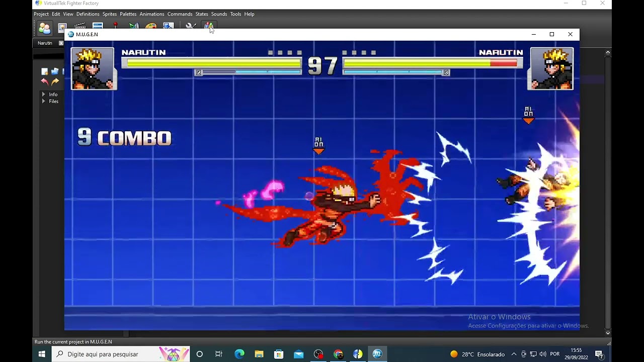Click the red undo arrow icon
The image size is (644, 362).
pyautogui.click(x=45, y=81)
